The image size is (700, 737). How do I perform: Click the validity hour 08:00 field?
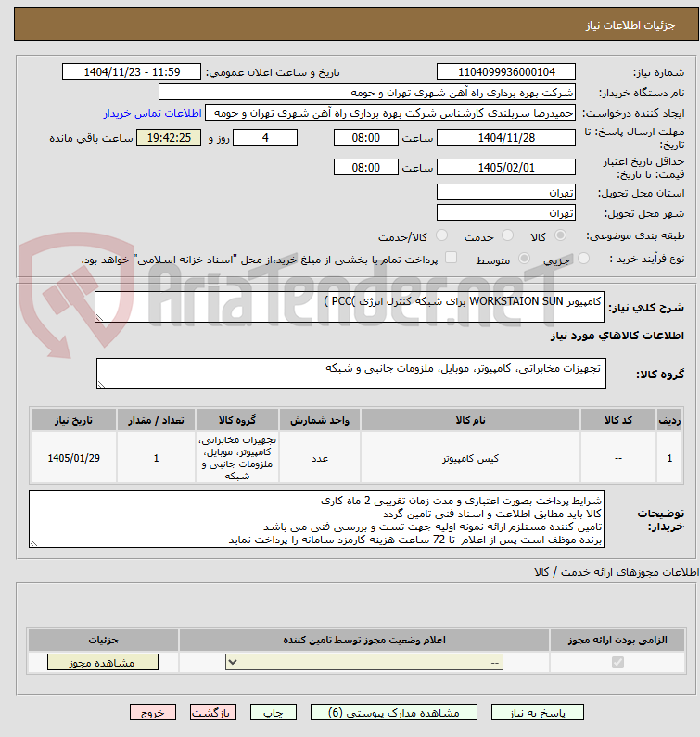click(x=365, y=167)
